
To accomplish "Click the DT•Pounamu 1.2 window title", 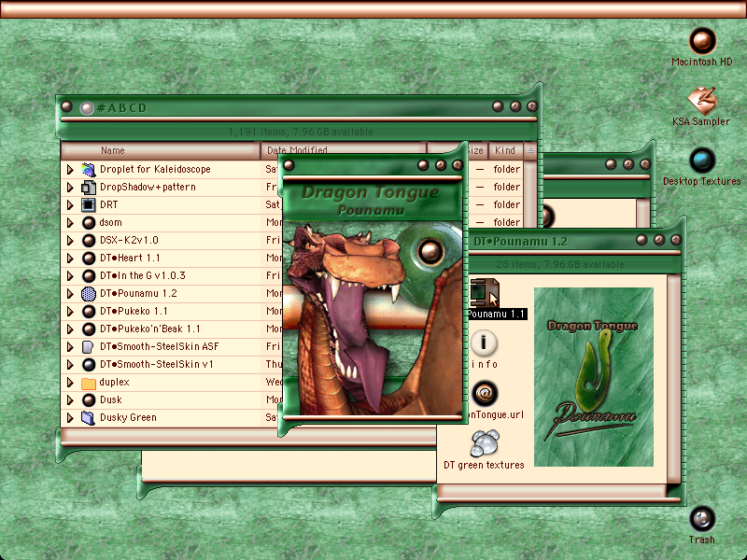I will (x=520, y=242).
